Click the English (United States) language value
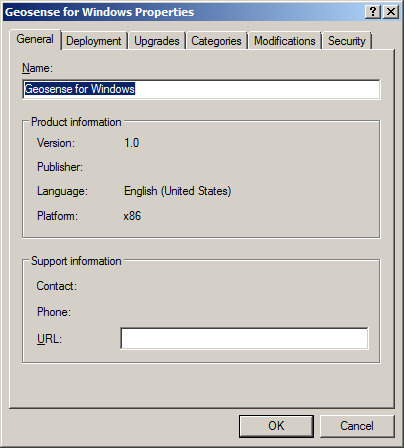 [x=178, y=191]
